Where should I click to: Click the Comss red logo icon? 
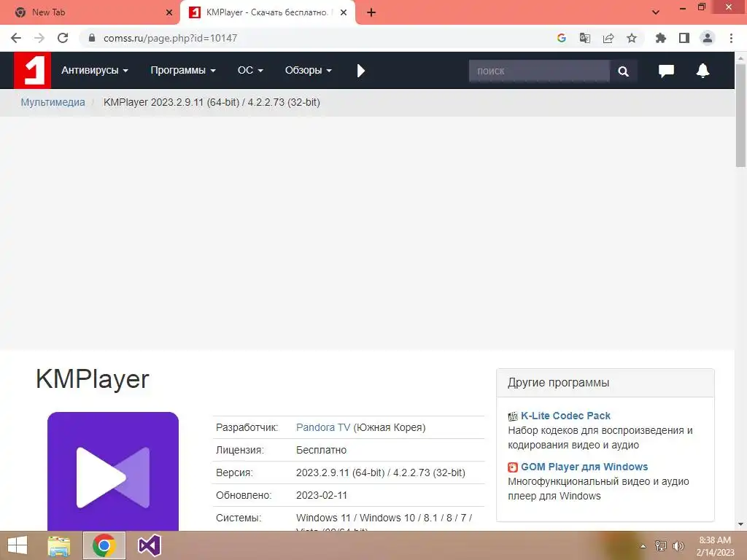pos(32,71)
